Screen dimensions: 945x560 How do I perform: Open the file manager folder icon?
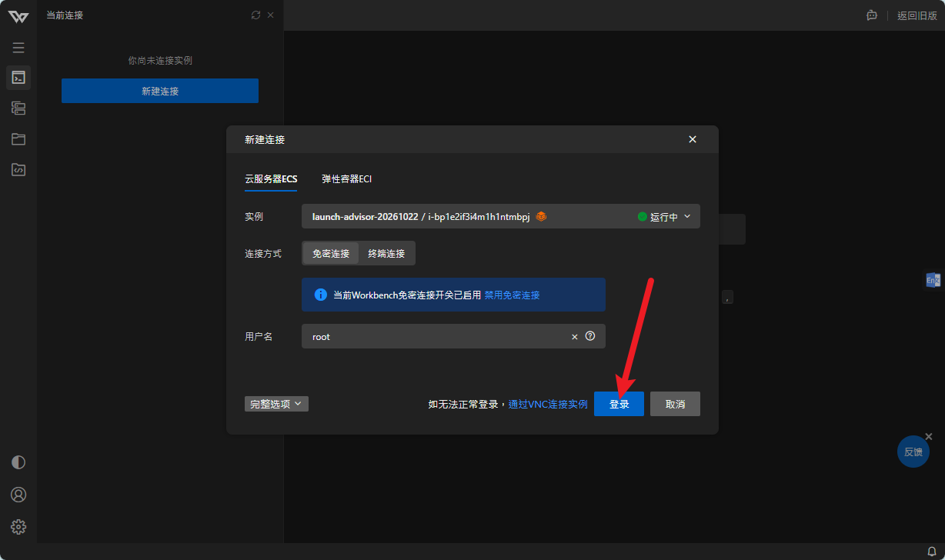point(18,139)
